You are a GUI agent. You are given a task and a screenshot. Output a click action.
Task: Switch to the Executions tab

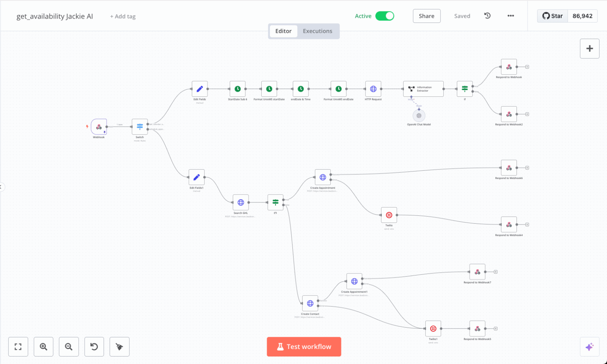coord(317,31)
